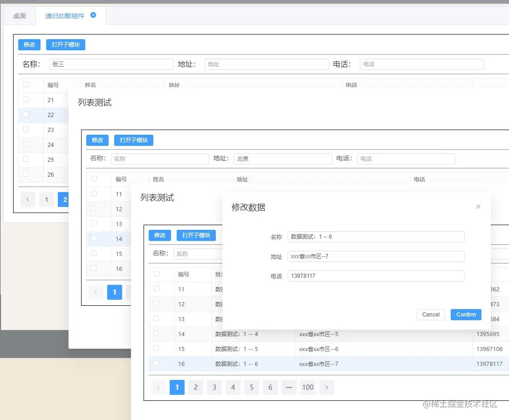Select the header checkbox of the innermost table
The width and height of the screenshot is (509, 420).
[x=156, y=274]
